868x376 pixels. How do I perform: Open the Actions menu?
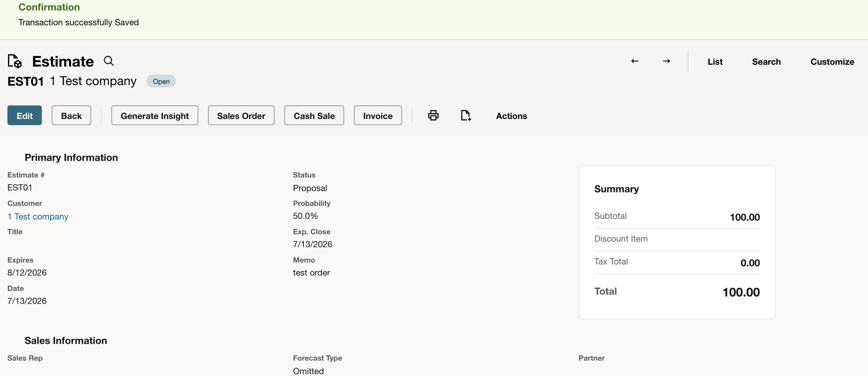[511, 116]
